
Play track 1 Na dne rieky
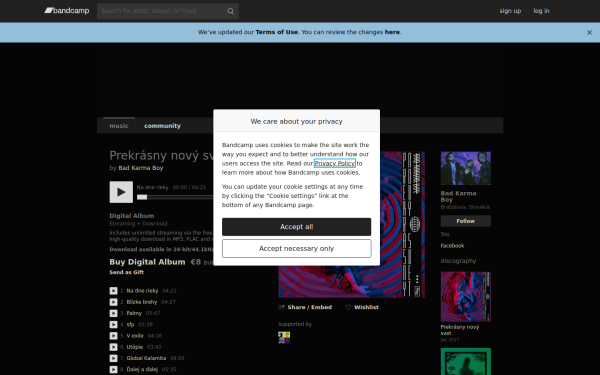113,291
